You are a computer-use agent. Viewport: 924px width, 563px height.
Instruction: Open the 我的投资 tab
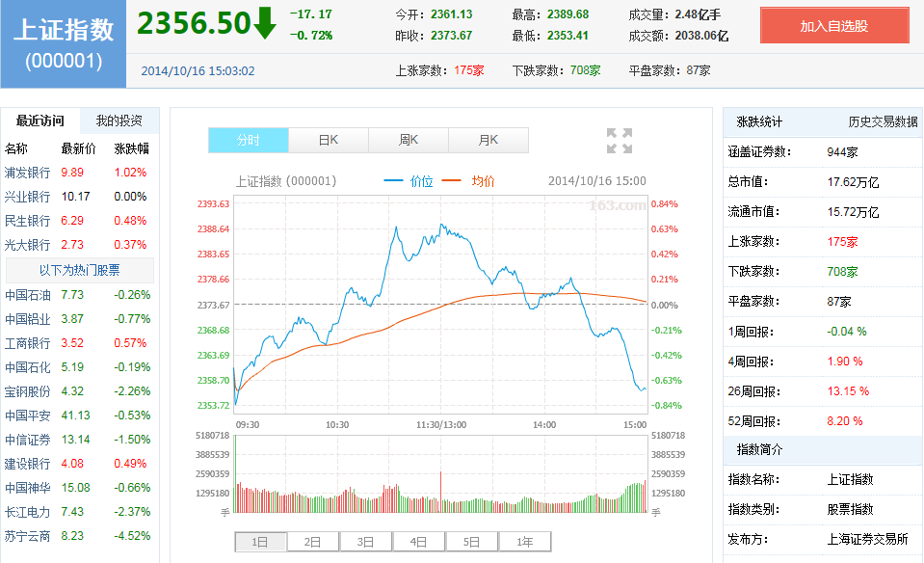[x=119, y=121]
